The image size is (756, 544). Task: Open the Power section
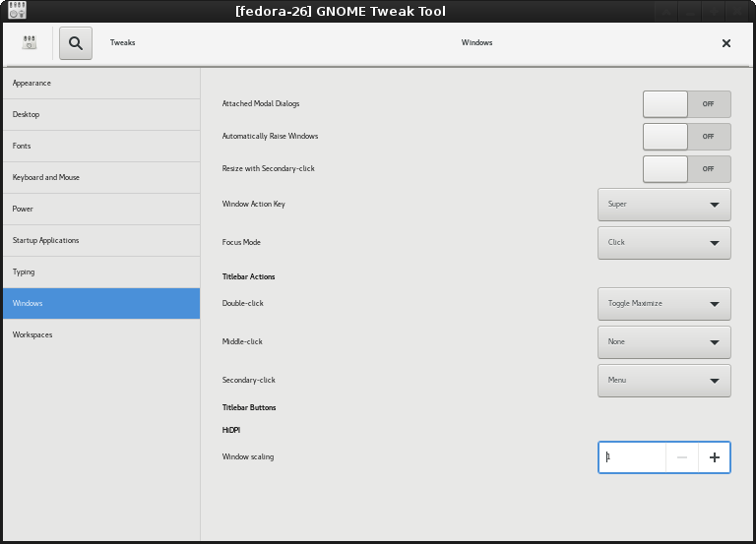coord(101,210)
